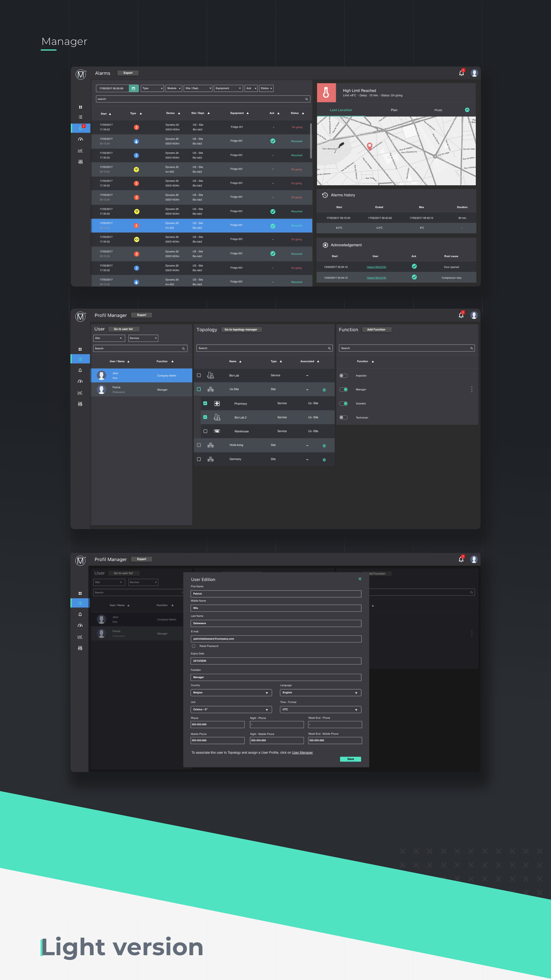Click Save in User Edition dialog

pyautogui.click(x=350, y=759)
